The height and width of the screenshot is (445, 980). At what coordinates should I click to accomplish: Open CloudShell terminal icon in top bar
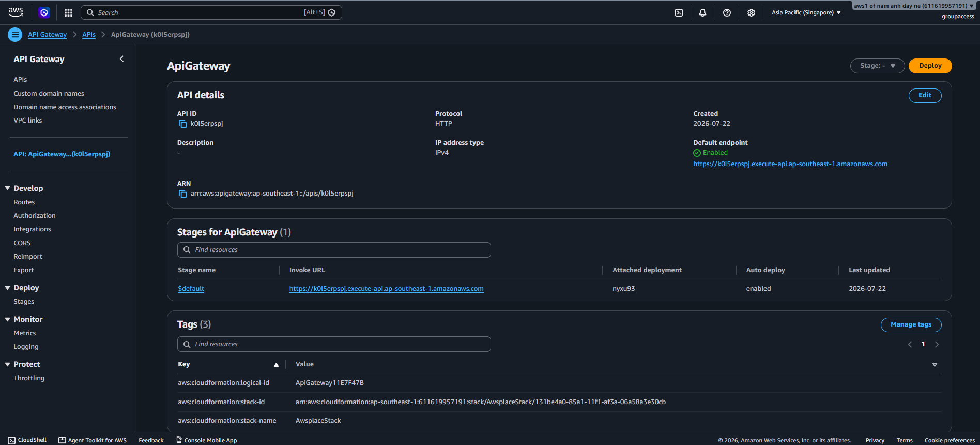click(x=679, y=12)
